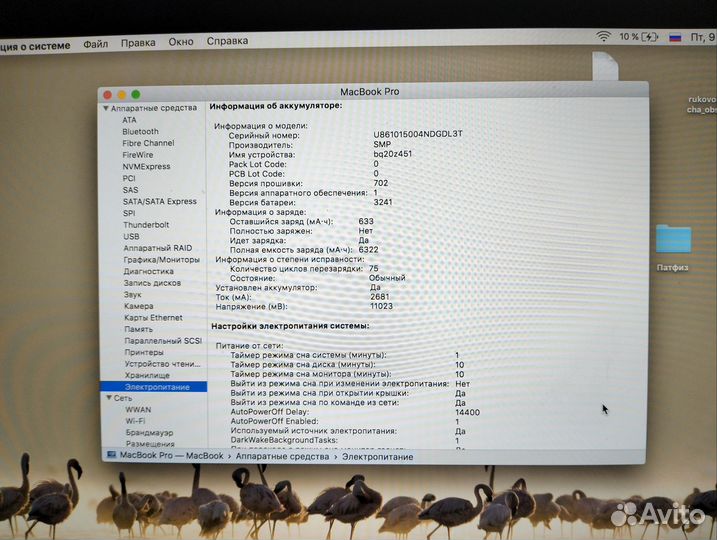The width and height of the screenshot is (717, 540).
Task: Select Fibre Channel in the sidebar
Action: 148,143
